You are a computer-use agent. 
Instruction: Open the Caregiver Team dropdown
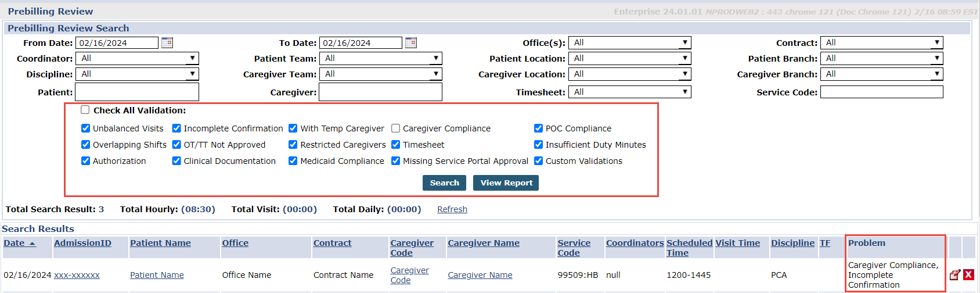[x=380, y=74]
